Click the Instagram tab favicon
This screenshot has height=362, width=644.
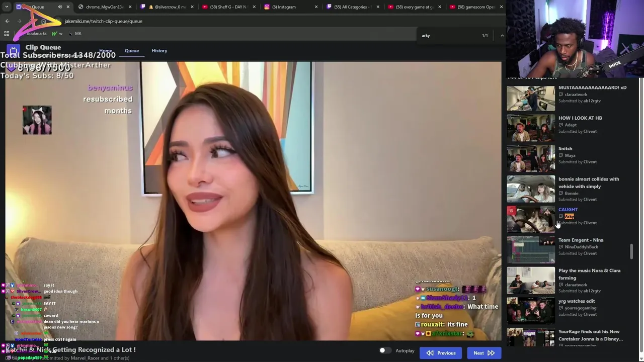click(x=267, y=7)
